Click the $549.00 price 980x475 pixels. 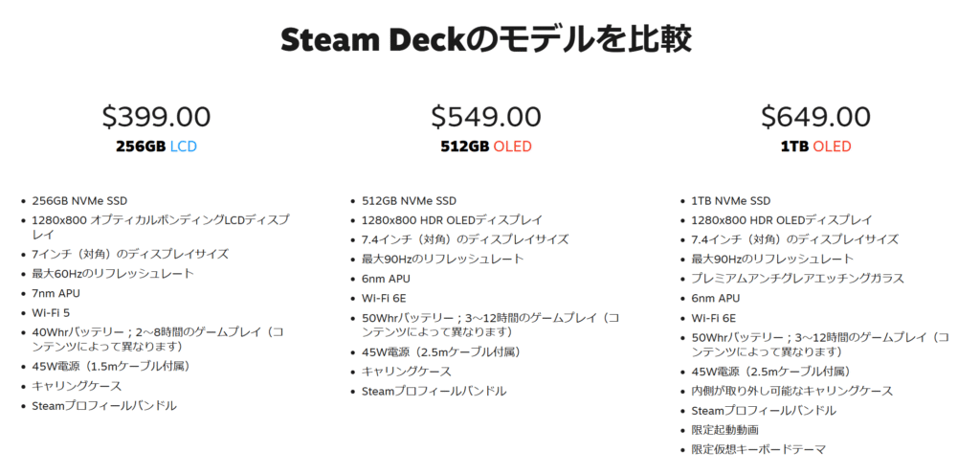[x=486, y=117]
